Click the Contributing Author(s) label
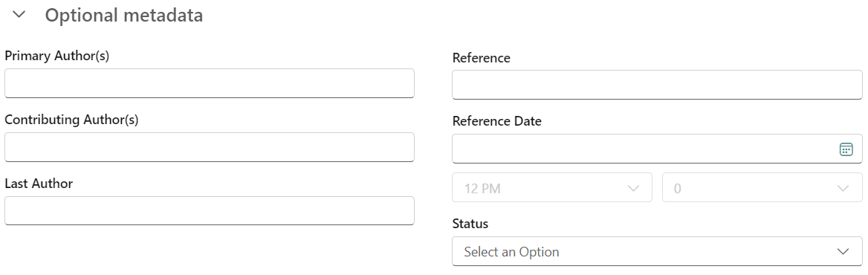This screenshot has height=275, width=868. (71, 120)
